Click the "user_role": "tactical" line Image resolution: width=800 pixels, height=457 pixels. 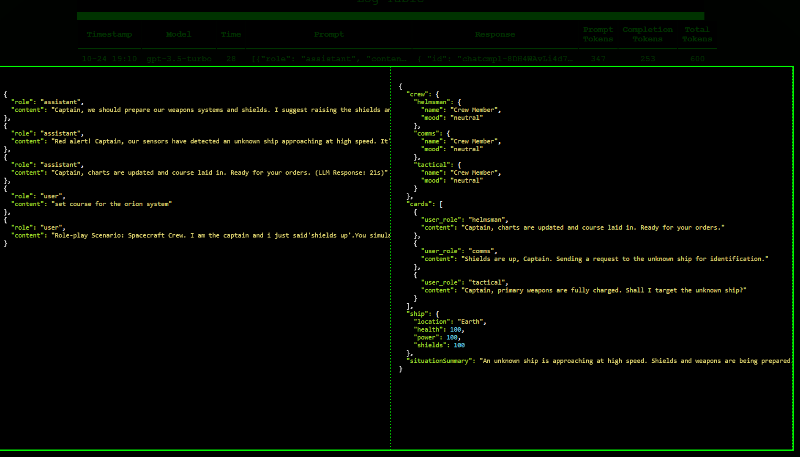pos(465,283)
